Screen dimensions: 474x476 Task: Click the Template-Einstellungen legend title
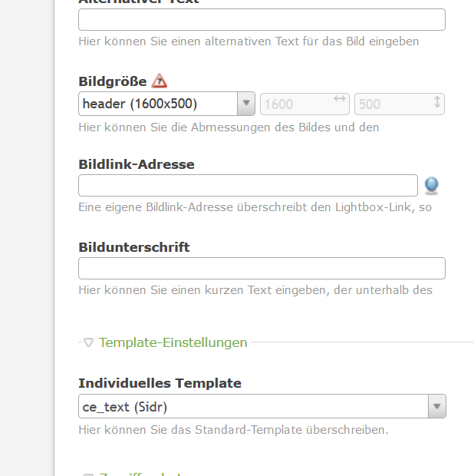pos(173,342)
